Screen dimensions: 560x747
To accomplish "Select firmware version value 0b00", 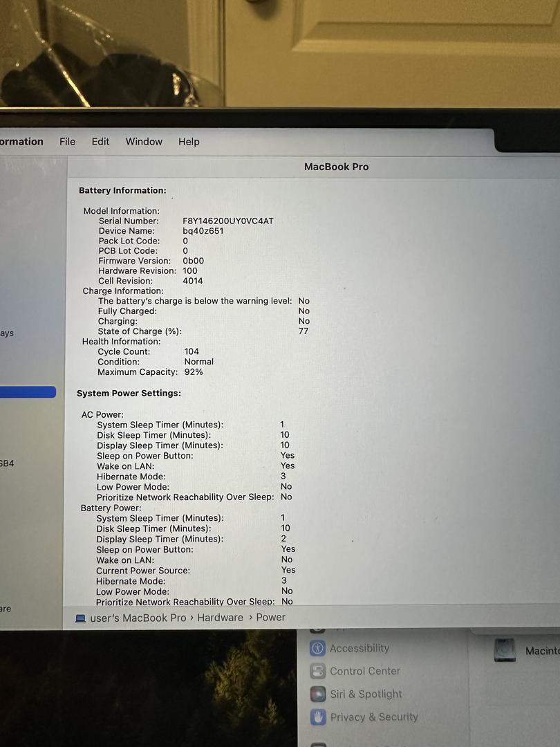I will click(x=194, y=261).
